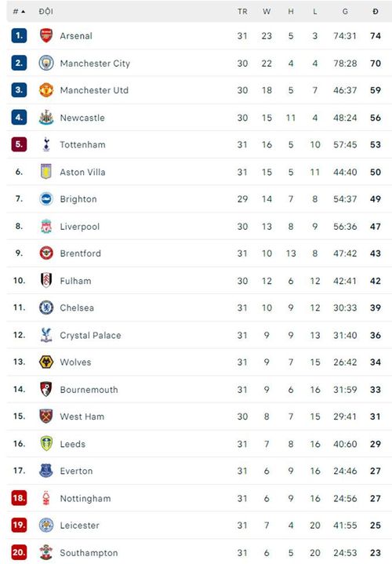Click the red rank 18 badge
Viewport: 392px width, 564px height.
tap(19, 498)
